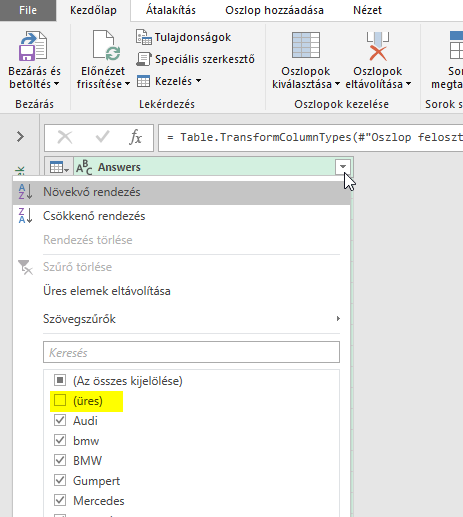Open Oszlopok eltávolítása dropdown arrow
This screenshot has height=517, width=463.
click(x=408, y=84)
